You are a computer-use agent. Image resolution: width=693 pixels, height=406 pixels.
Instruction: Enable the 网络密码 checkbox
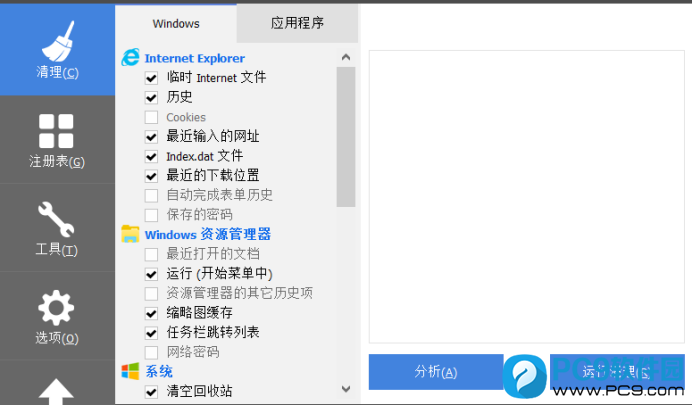pos(151,352)
